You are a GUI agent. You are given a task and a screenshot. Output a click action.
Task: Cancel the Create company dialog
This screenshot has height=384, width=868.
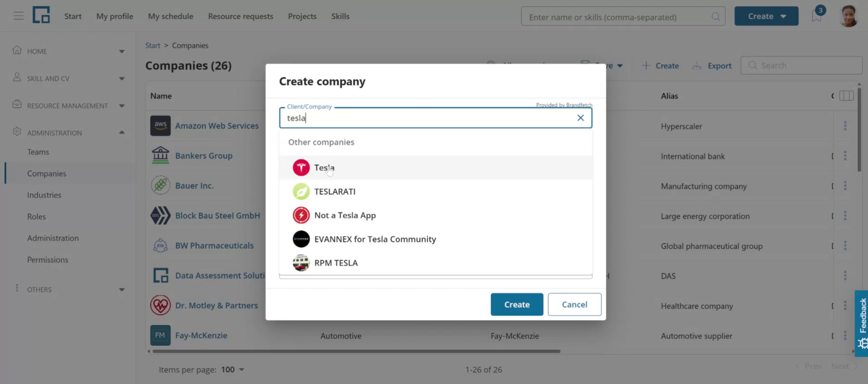(574, 305)
